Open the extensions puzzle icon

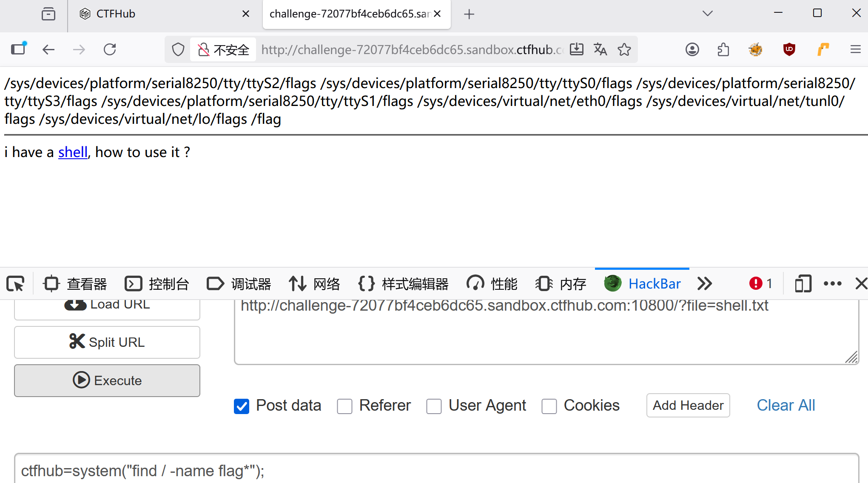click(x=723, y=50)
